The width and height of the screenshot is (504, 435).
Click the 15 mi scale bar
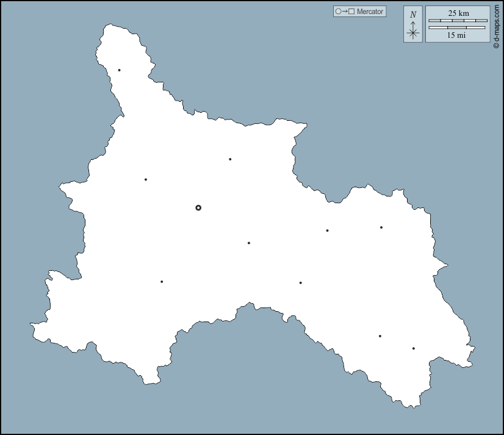point(458,27)
